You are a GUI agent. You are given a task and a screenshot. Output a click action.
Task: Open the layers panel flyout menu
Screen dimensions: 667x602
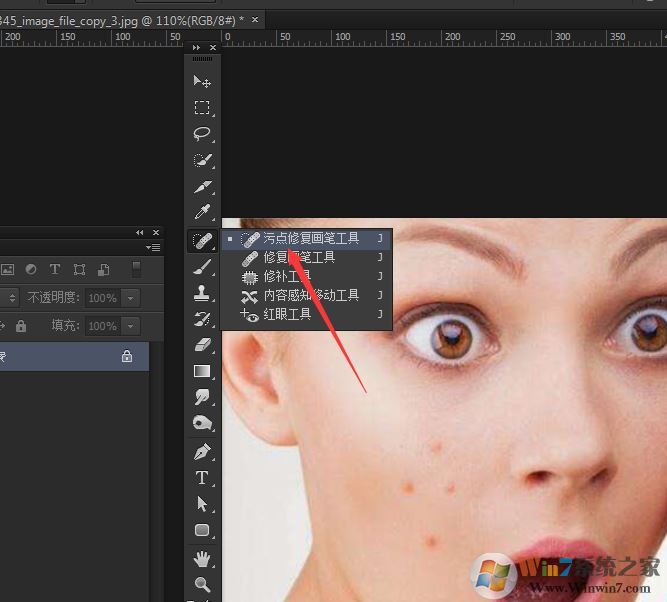click(153, 247)
